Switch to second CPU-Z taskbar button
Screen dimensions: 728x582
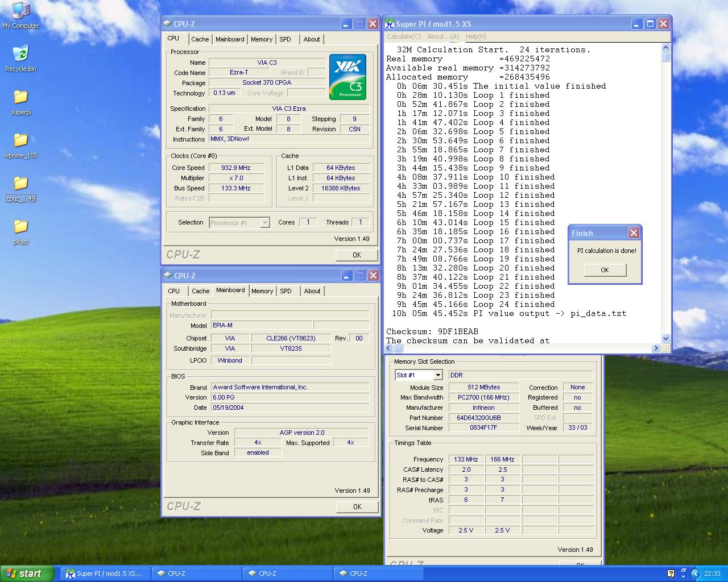[x=287, y=573]
